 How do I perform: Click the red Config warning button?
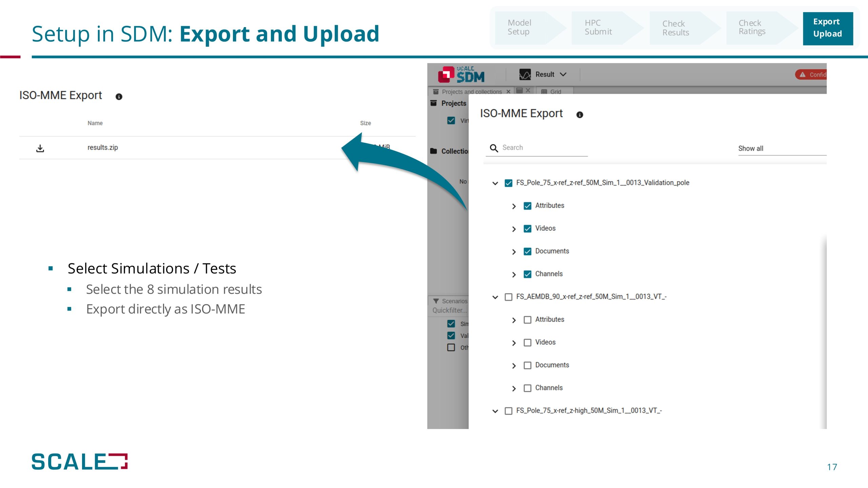tap(811, 75)
